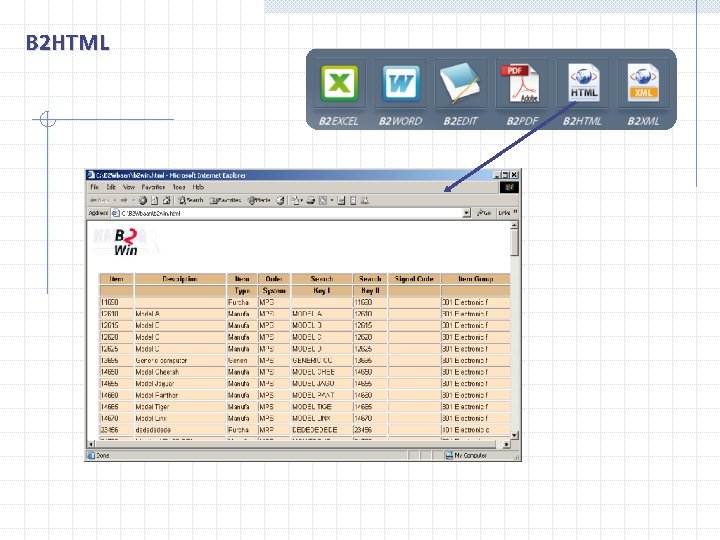720x540 pixels.
Task: Click the horizontal scrollbar right arrow
Action: [506, 444]
